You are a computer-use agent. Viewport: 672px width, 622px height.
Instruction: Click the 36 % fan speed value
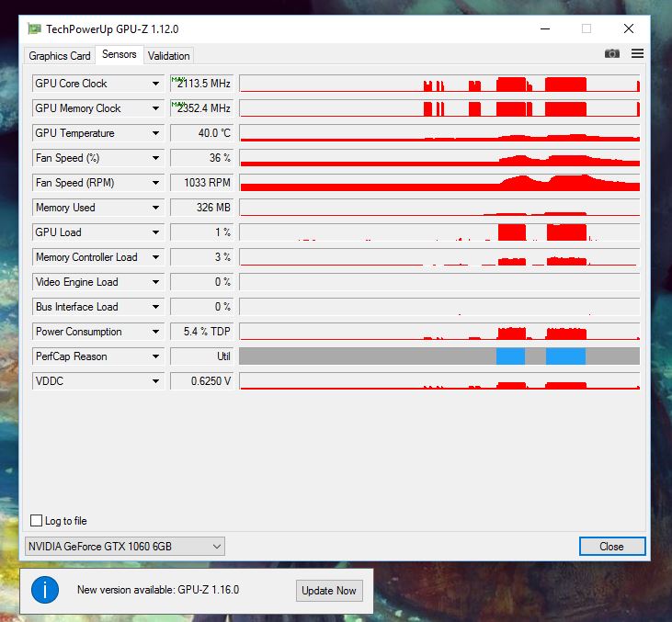point(202,158)
